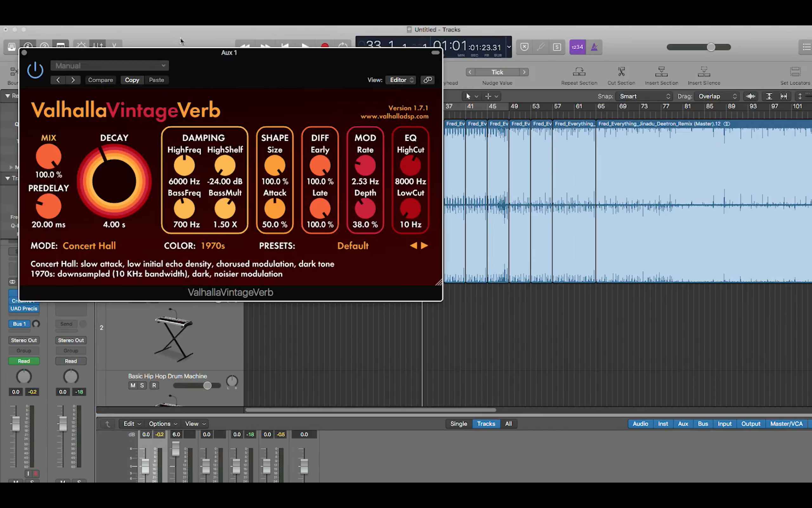The width and height of the screenshot is (812, 508).
Task: Open the View Editor dropdown
Action: pyautogui.click(x=401, y=80)
